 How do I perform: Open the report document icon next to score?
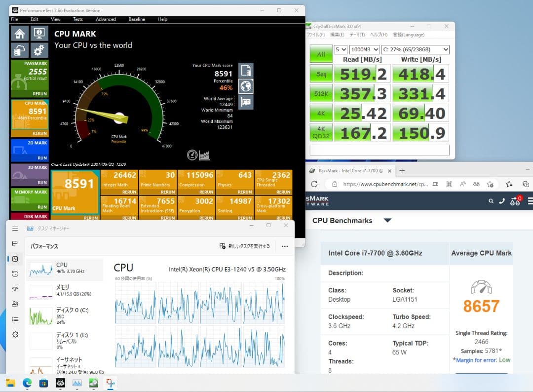click(x=246, y=70)
